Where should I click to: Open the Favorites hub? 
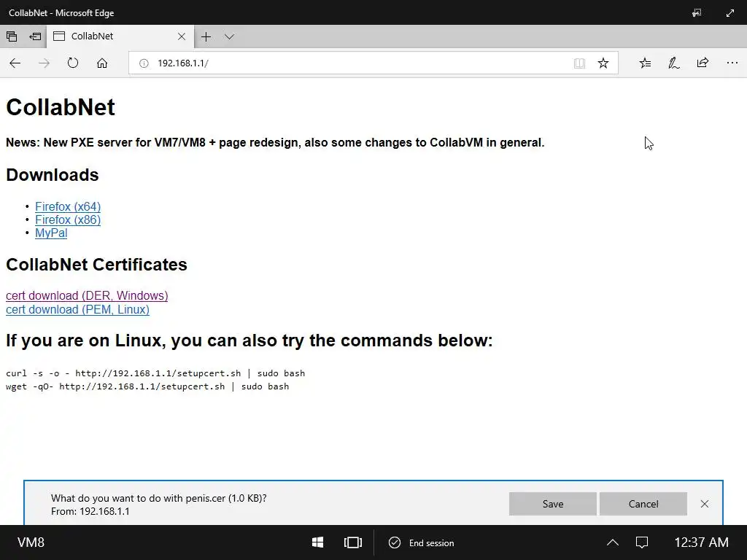pos(645,63)
